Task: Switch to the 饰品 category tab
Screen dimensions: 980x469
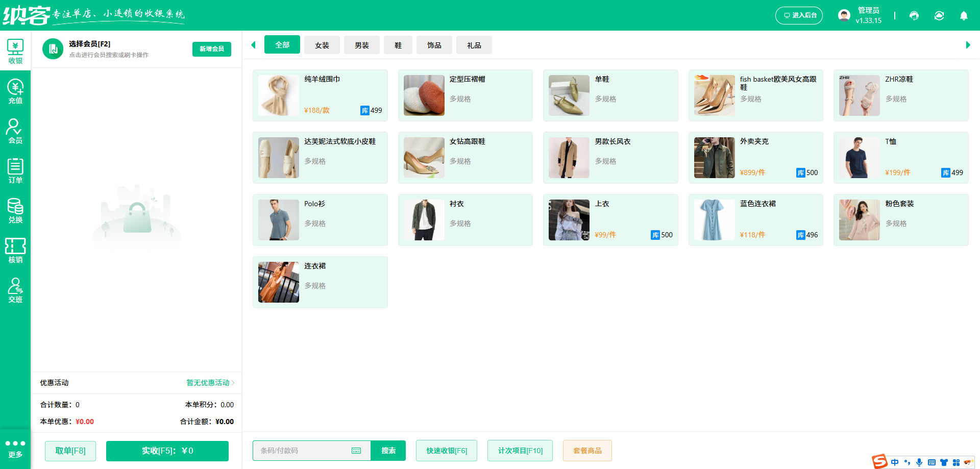Action: (434, 45)
